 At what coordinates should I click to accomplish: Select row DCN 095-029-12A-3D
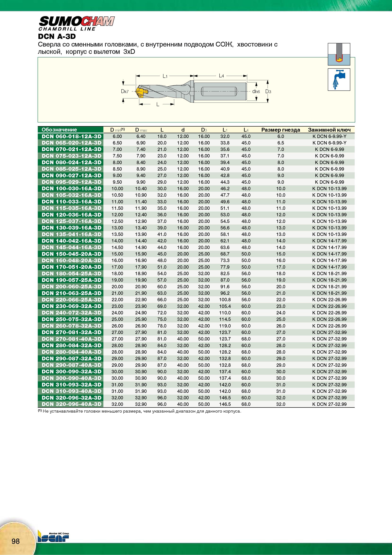pos(196,182)
